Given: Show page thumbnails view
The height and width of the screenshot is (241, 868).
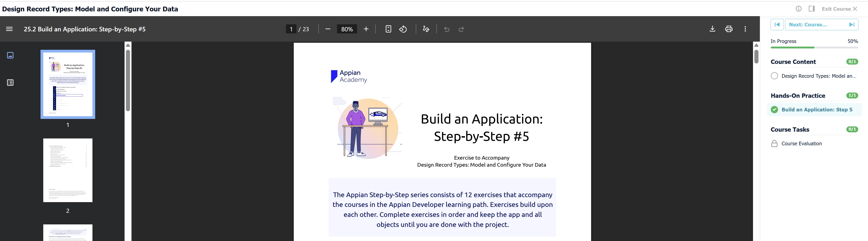Looking at the screenshot, I should click(10, 55).
